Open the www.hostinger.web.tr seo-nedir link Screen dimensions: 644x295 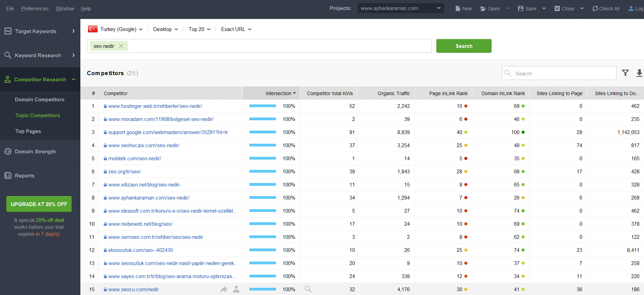coord(155,106)
